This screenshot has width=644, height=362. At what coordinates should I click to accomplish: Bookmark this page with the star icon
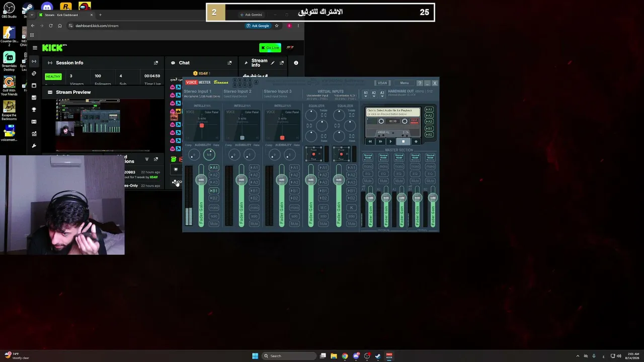277,26
